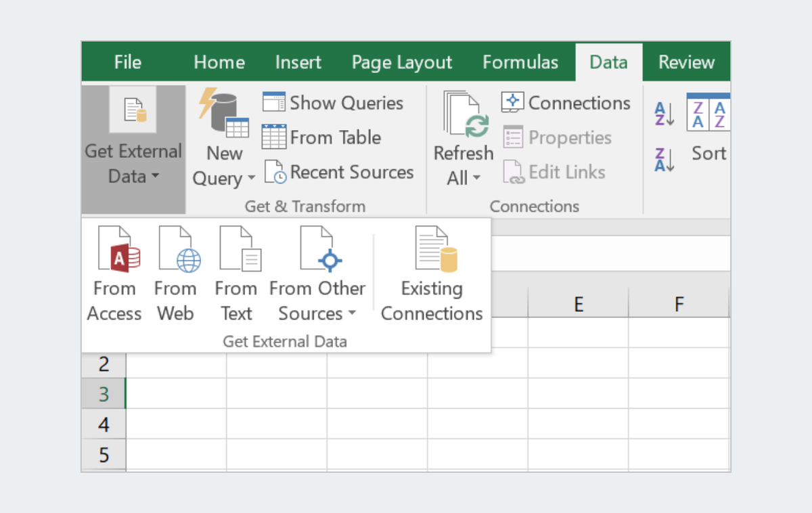This screenshot has height=513, width=812.
Task: Select row 3 header
Action: (104, 394)
